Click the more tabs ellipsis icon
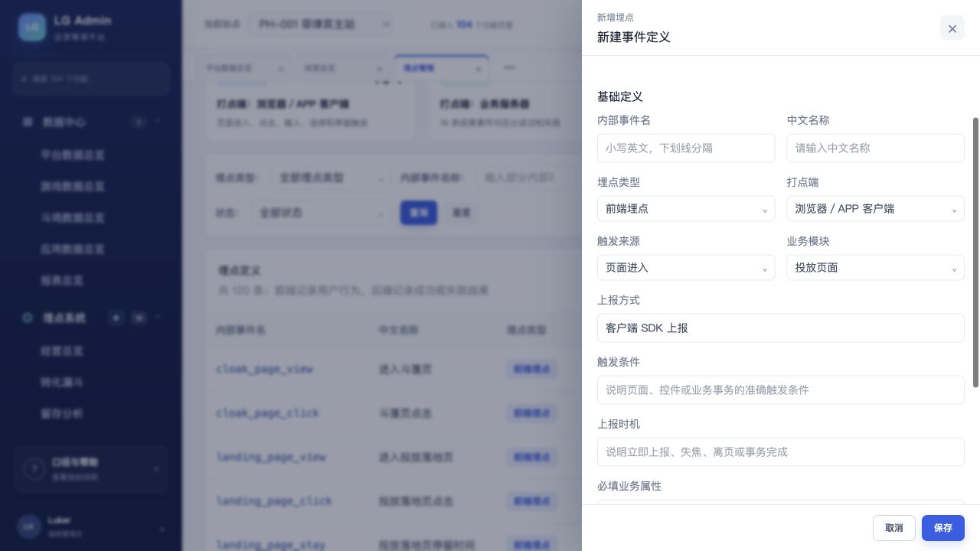The width and height of the screenshot is (980, 551). (x=509, y=67)
